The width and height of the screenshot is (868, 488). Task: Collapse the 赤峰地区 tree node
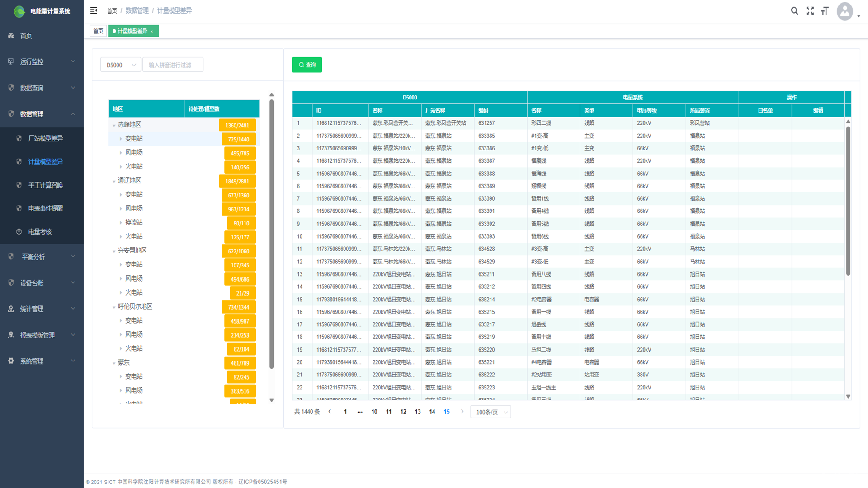pyautogui.click(x=114, y=125)
